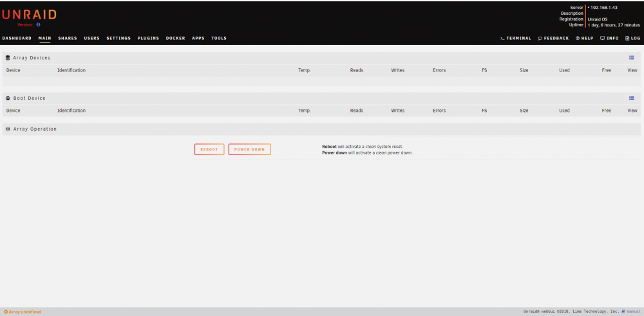Go to the Shares tab

(x=68, y=38)
